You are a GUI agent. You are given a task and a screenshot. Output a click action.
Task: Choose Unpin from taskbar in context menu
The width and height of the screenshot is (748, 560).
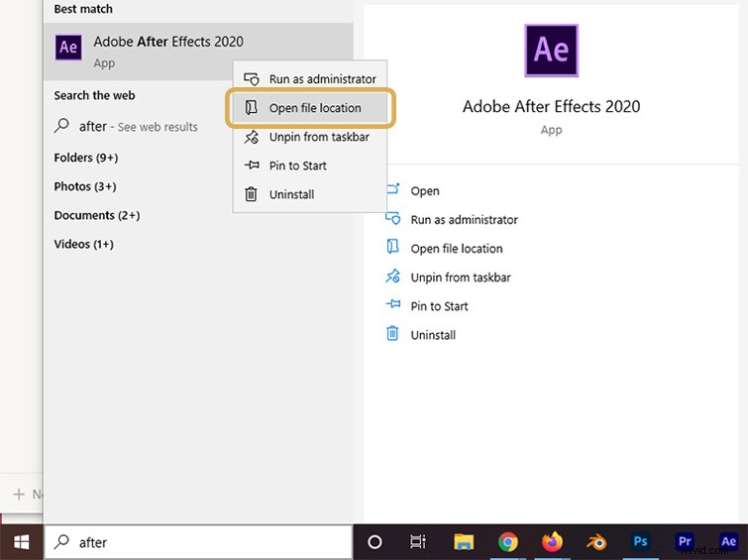pos(309,137)
